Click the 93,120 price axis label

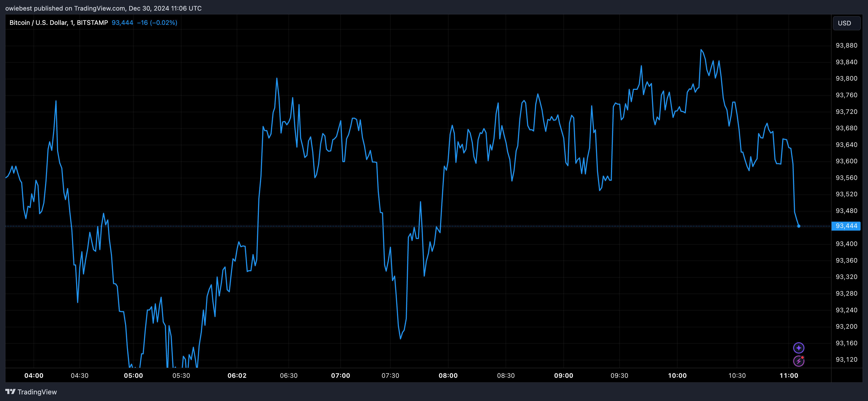(846, 360)
